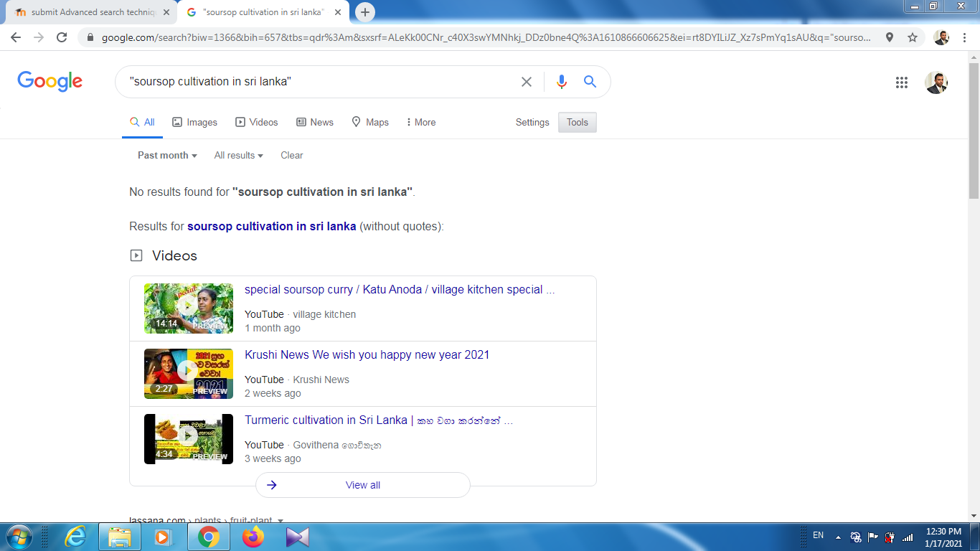The image size is (980, 551).
Task: Open the Google apps grid
Action: (x=902, y=83)
